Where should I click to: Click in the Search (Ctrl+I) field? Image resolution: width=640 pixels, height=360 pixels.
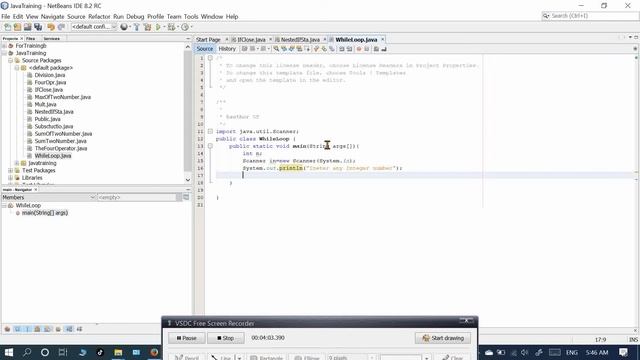click(590, 16)
